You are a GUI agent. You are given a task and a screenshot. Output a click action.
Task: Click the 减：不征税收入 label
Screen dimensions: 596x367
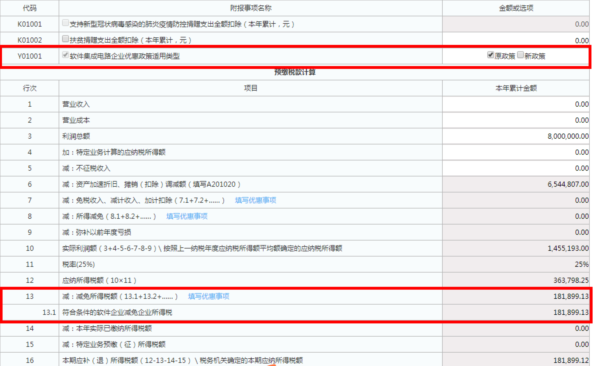(86, 168)
